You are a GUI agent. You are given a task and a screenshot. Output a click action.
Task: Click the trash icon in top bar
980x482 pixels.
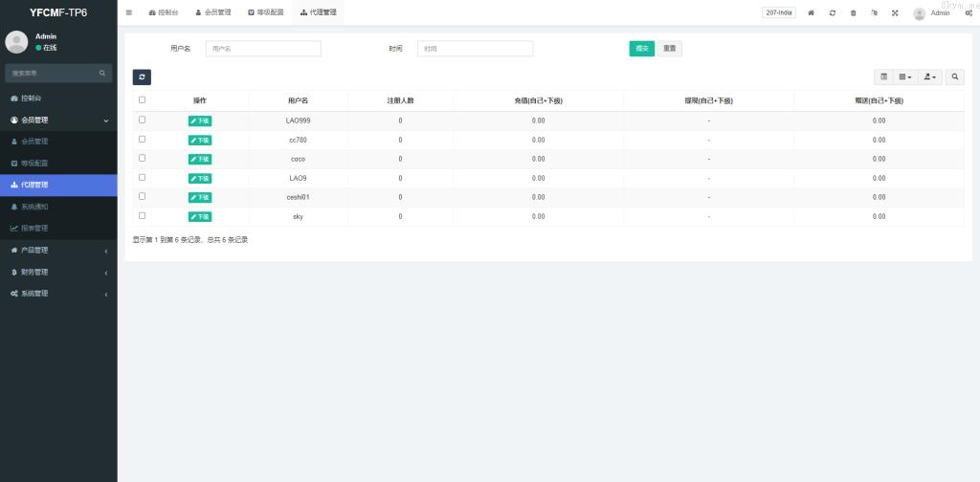point(853,13)
